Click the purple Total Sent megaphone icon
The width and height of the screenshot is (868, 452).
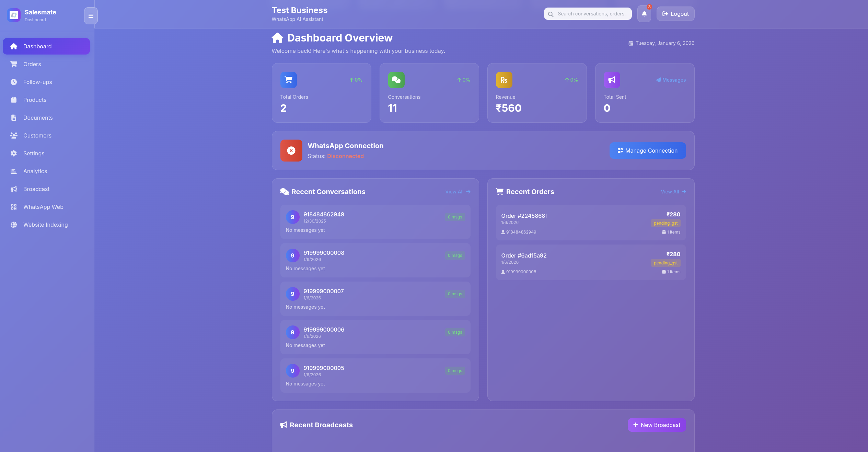coord(612,80)
